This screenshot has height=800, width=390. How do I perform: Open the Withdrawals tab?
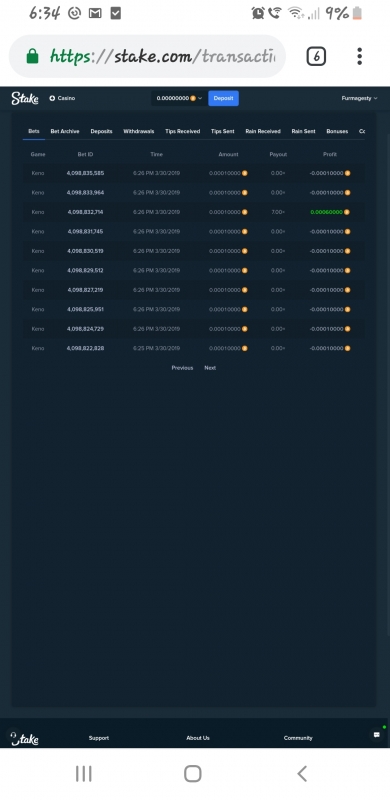139,131
